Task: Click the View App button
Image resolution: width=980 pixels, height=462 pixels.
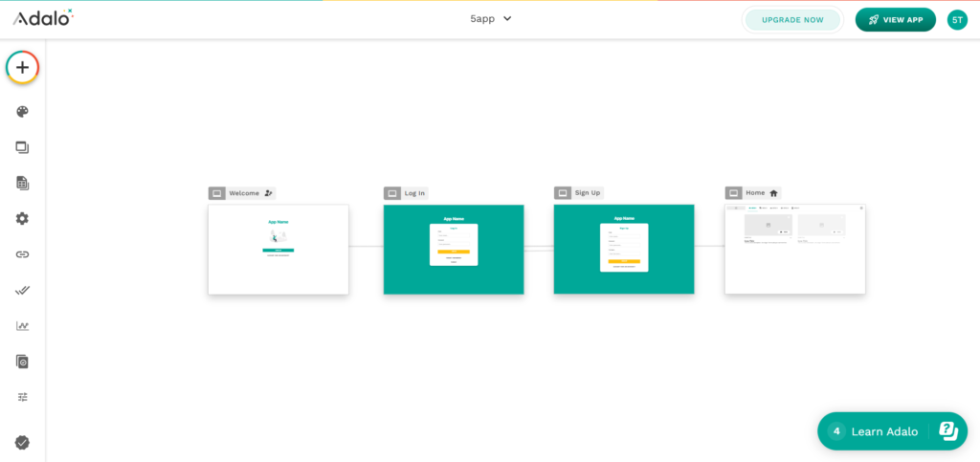Action: click(895, 19)
